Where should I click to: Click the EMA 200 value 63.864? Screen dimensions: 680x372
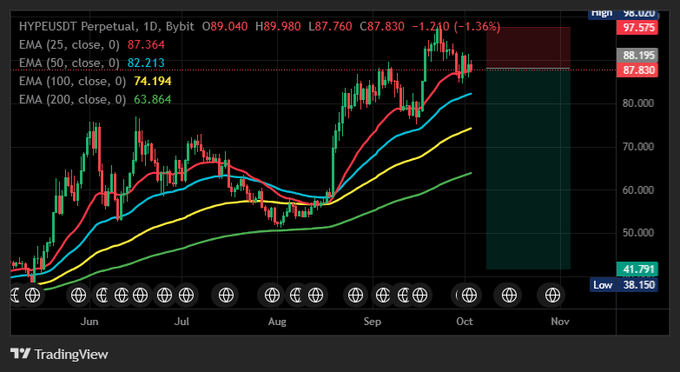pyautogui.click(x=153, y=99)
